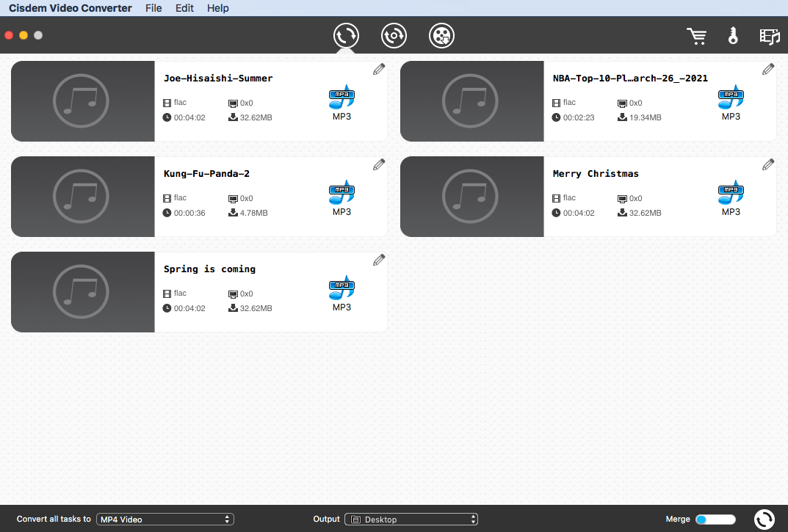This screenshot has height=532, width=788.
Task: Open the Help menu
Action: tap(217, 8)
